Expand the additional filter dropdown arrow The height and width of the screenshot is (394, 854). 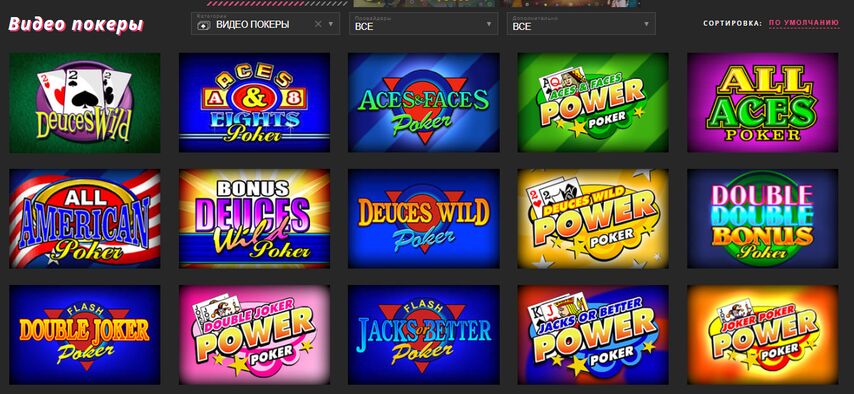(646, 24)
